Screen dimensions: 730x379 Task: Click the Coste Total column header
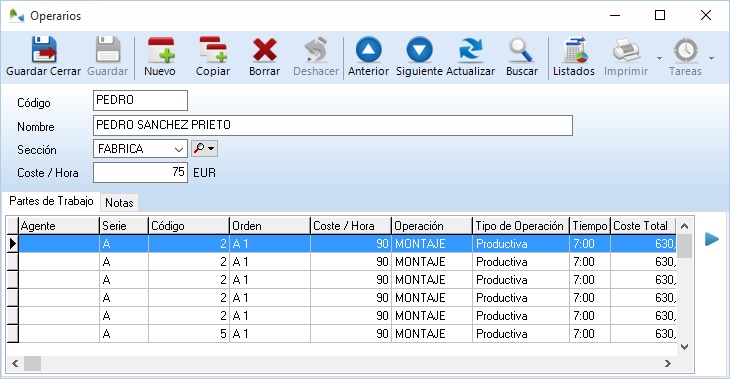(643, 226)
